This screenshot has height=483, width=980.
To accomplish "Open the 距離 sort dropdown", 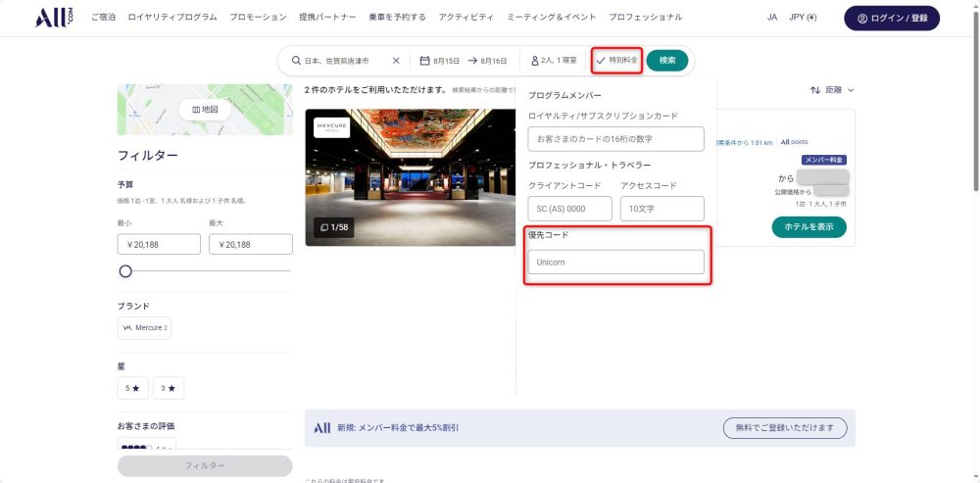I will 832,90.
